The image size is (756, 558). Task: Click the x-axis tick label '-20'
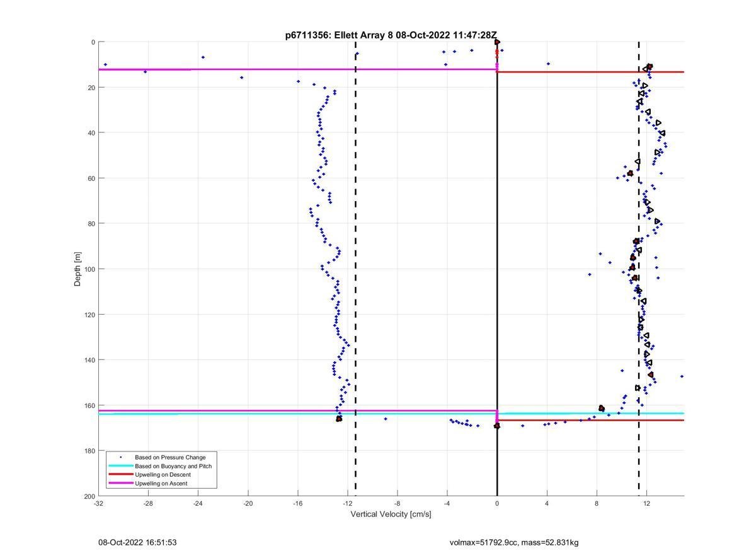click(x=248, y=503)
